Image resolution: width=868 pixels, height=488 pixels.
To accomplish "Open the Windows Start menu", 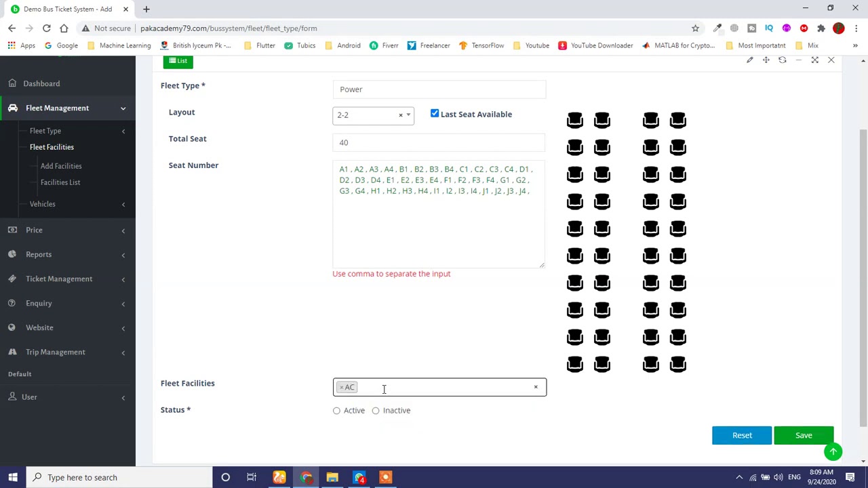I will click(12, 477).
